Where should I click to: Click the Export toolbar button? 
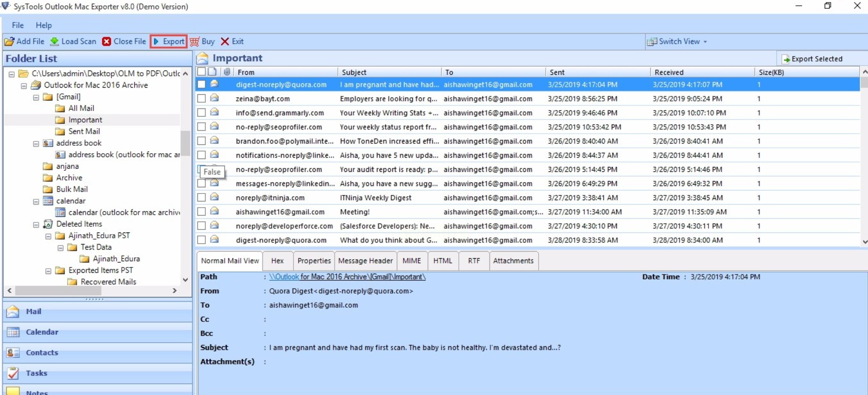click(x=168, y=42)
